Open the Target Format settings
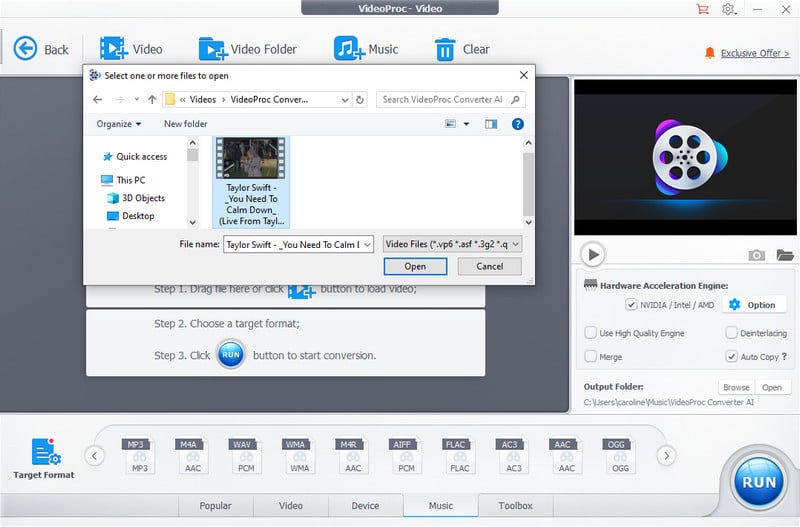800x527 pixels. pos(44,458)
